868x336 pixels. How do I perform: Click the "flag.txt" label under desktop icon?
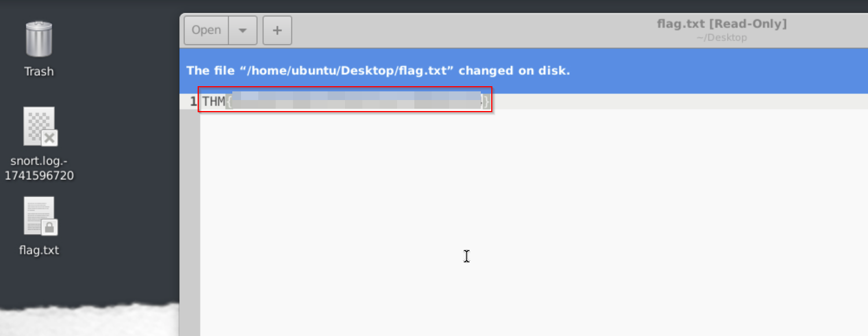coord(39,250)
